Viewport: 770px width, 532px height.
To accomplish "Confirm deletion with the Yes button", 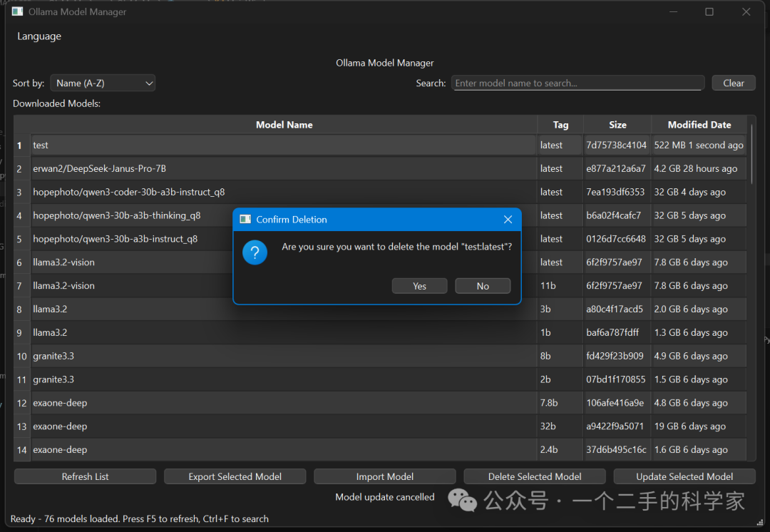I will point(419,286).
